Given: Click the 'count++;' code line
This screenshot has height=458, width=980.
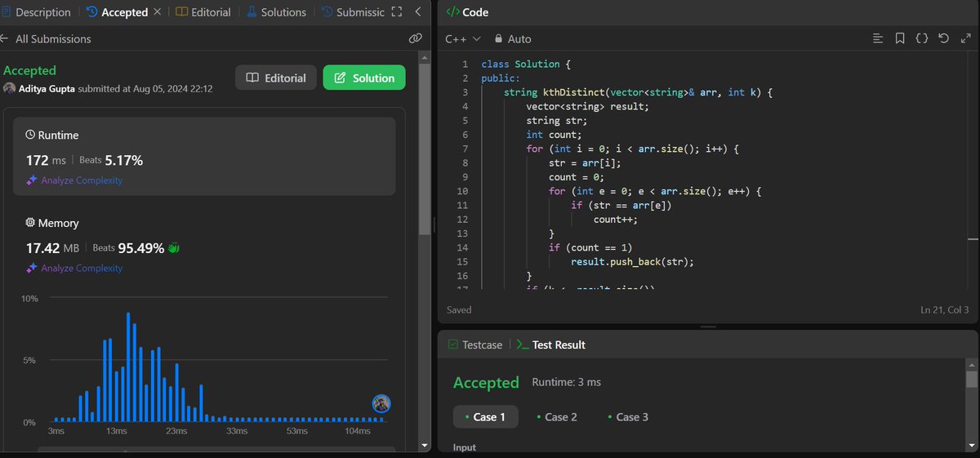Looking at the screenshot, I should tap(616, 219).
